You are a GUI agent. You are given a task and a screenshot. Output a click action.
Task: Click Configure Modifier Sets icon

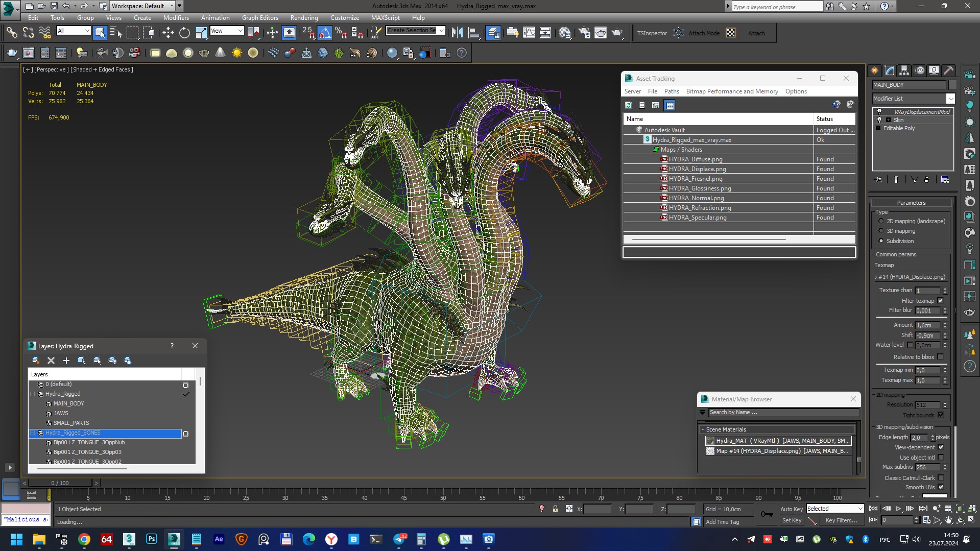point(945,180)
